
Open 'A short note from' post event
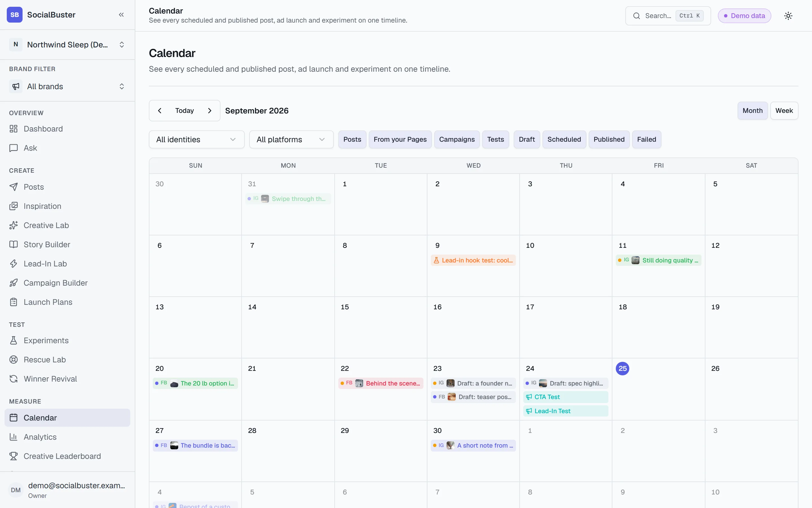473,445
